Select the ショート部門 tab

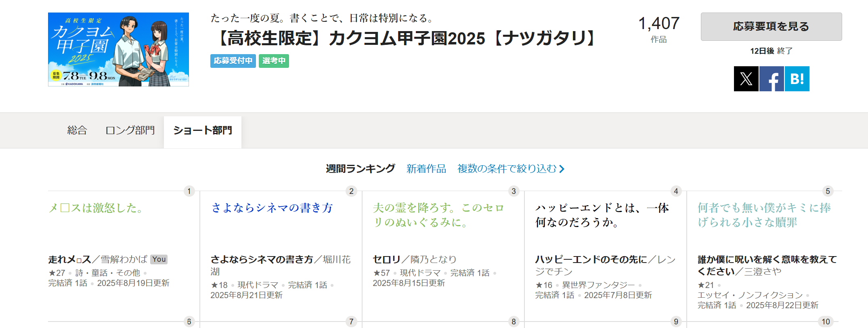202,130
